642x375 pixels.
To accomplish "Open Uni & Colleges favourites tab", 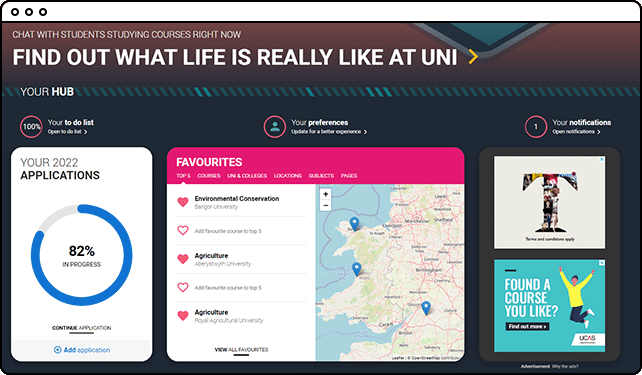I will (247, 176).
